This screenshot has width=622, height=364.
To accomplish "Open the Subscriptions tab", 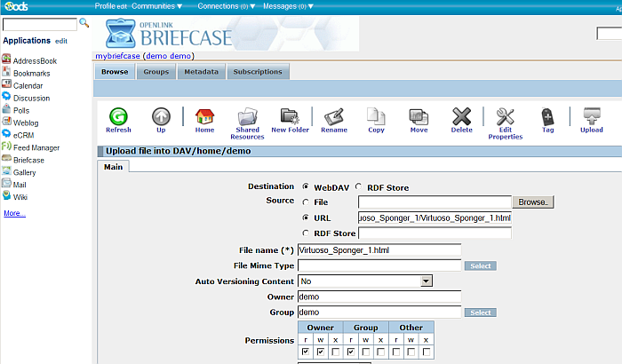I will tap(258, 72).
